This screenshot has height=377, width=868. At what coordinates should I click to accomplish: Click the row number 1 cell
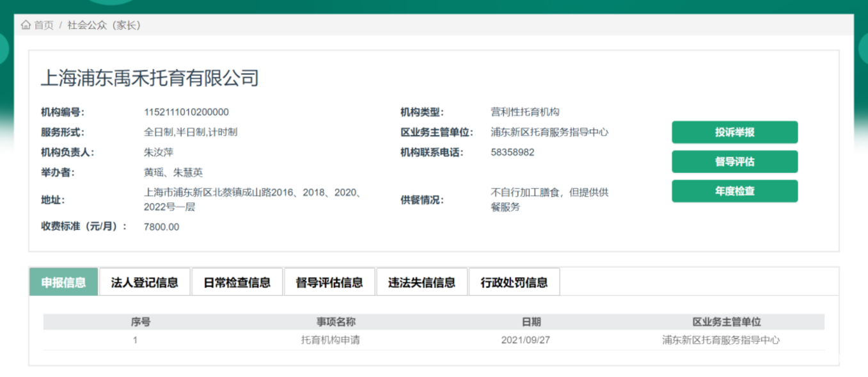(x=136, y=340)
